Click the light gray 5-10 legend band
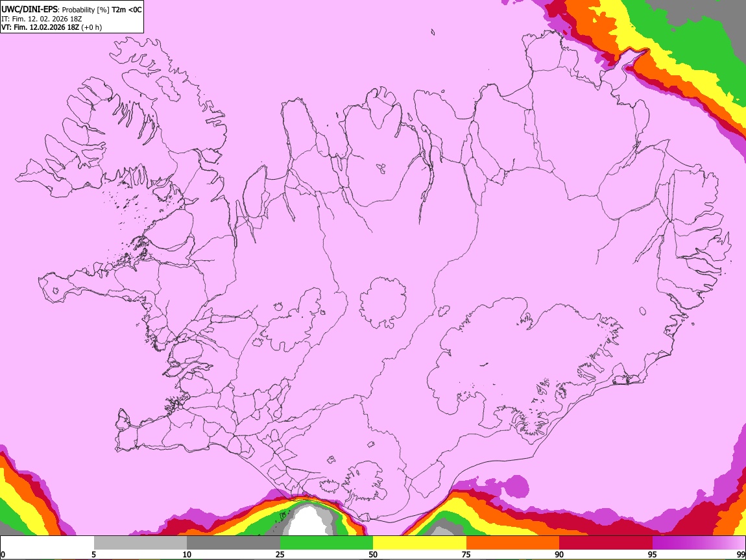This screenshot has height=560, width=746. pos(140,542)
